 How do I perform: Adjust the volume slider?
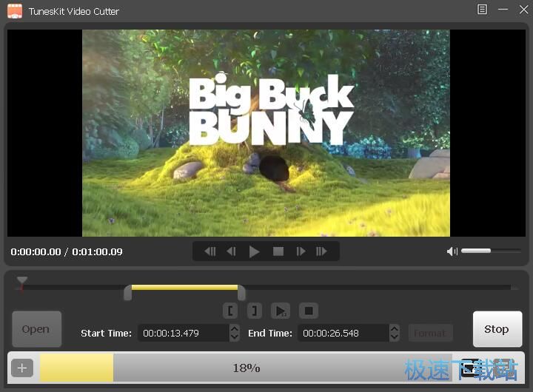pyautogui.click(x=491, y=251)
